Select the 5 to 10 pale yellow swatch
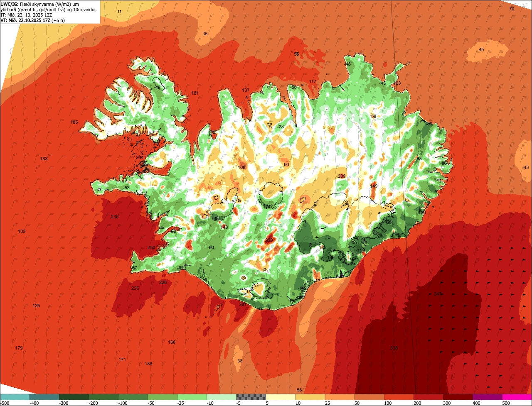 (281, 397)
